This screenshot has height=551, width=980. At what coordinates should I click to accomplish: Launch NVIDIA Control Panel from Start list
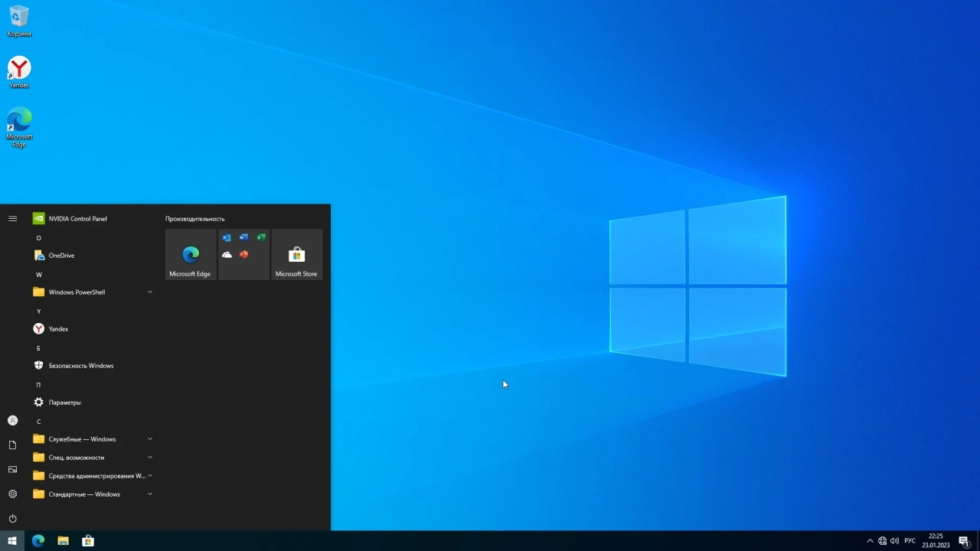(92, 219)
